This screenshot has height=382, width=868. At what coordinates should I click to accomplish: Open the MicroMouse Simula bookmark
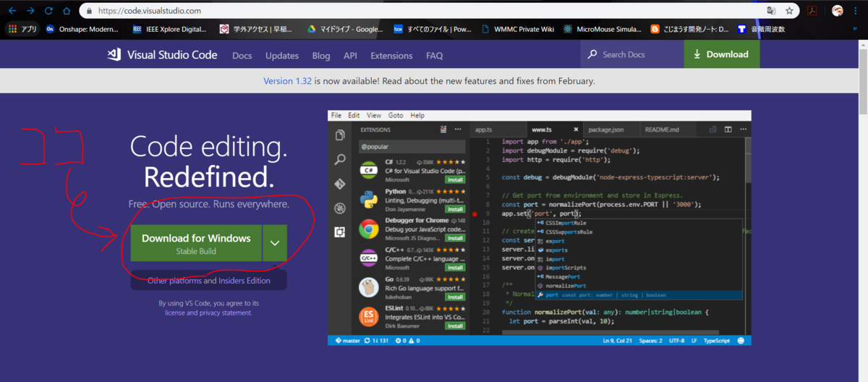tap(603, 30)
